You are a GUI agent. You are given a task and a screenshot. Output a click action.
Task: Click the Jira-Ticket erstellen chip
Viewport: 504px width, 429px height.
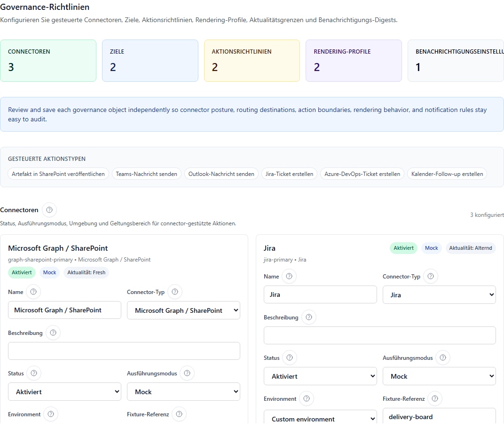click(289, 174)
